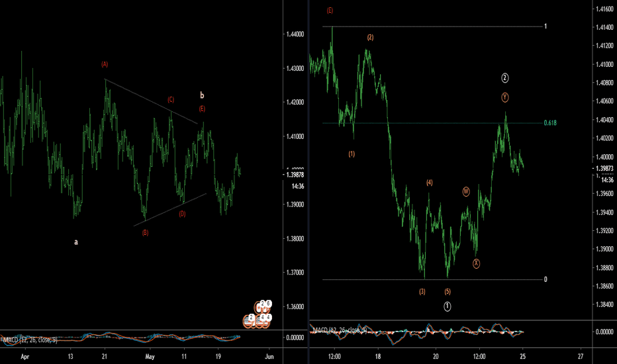Select the circled white 1 wave label
Viewport: 617px width, 364px height.
tap(448, 306)
